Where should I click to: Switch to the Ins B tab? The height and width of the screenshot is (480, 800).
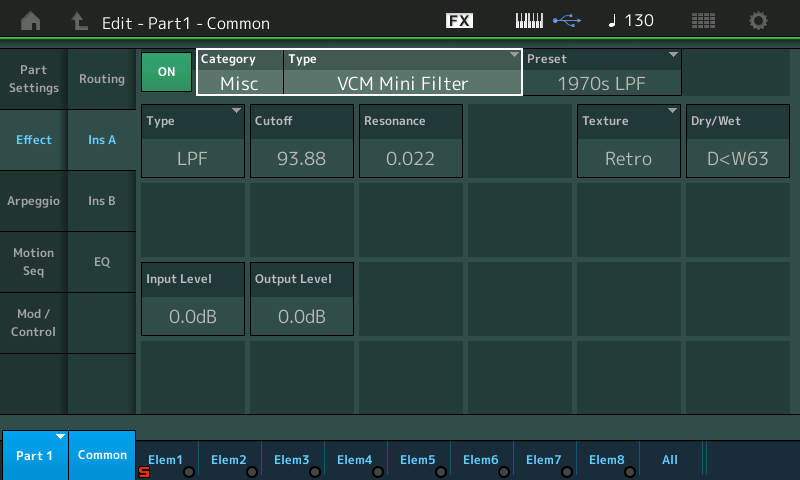pos(102,201)
